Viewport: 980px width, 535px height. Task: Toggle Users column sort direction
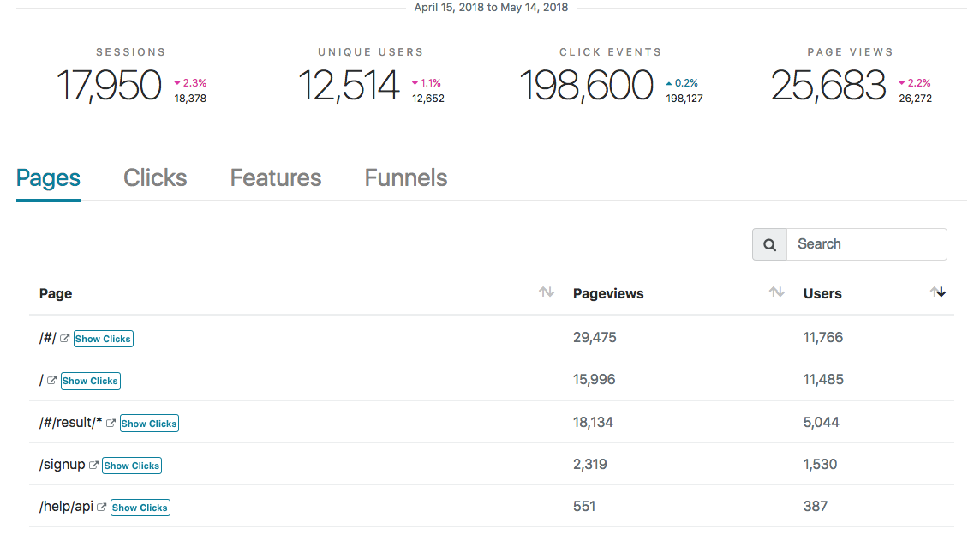(937, 292)
